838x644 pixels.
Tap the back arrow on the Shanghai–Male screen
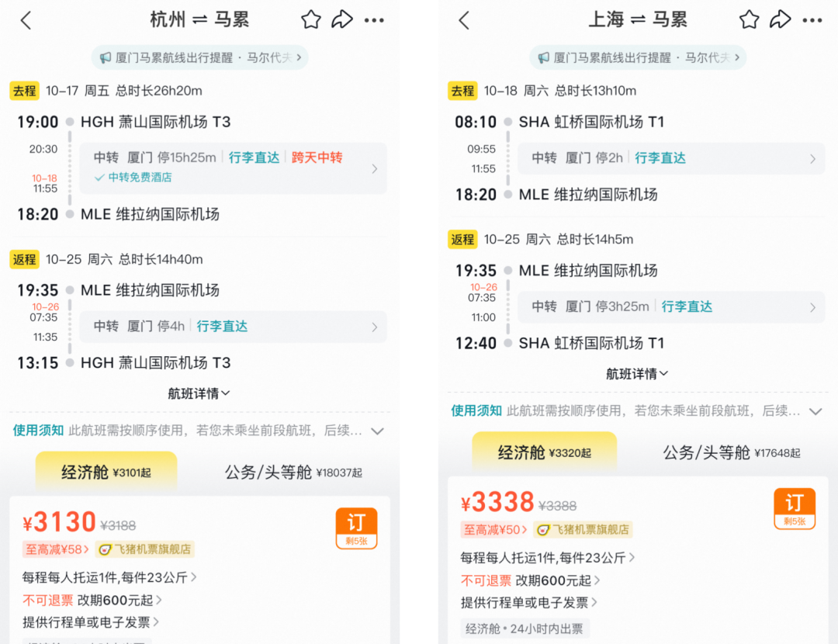pos(464,20)
